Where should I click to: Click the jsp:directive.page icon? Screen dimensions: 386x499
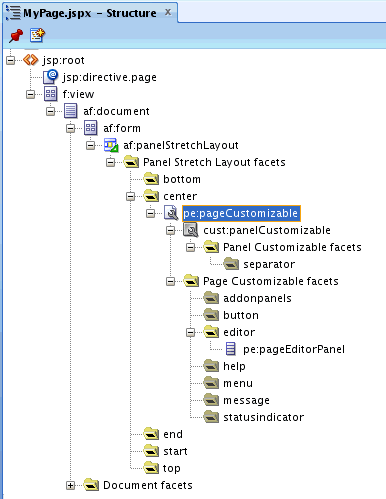tap(50, 77)
